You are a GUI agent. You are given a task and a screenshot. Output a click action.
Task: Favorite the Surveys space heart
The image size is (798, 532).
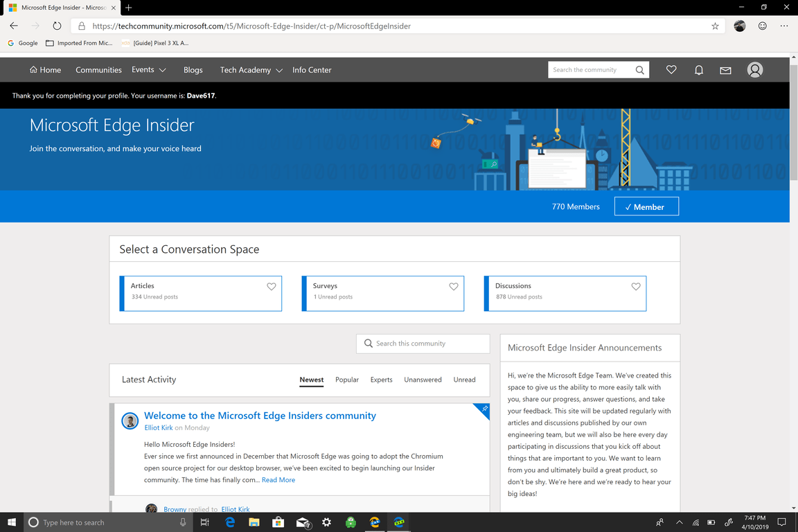click(x=454, y=287)
